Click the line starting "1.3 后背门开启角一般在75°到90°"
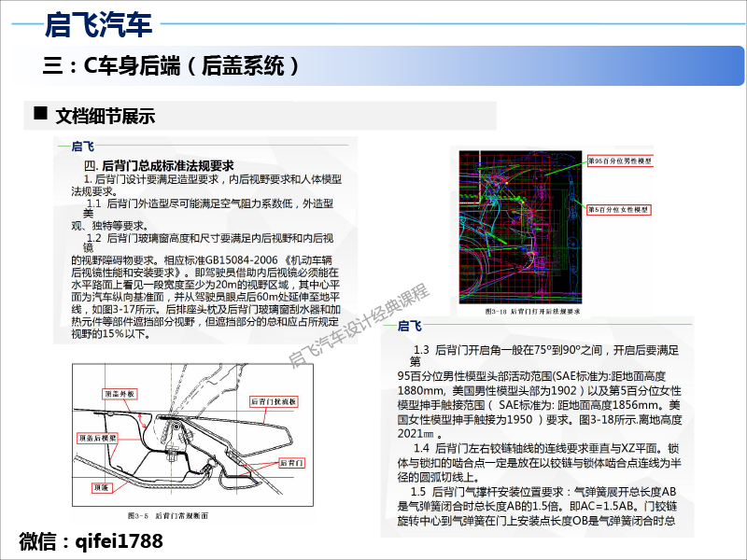Viewport: 747px width, 560px height. point(546,351)
